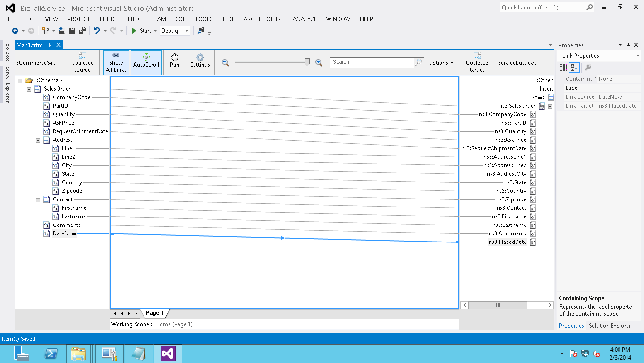Image resolution: width=644 pixels, height=363 pixels.
Task: Close the Map1.trfm tab
Action: (59, 45)
